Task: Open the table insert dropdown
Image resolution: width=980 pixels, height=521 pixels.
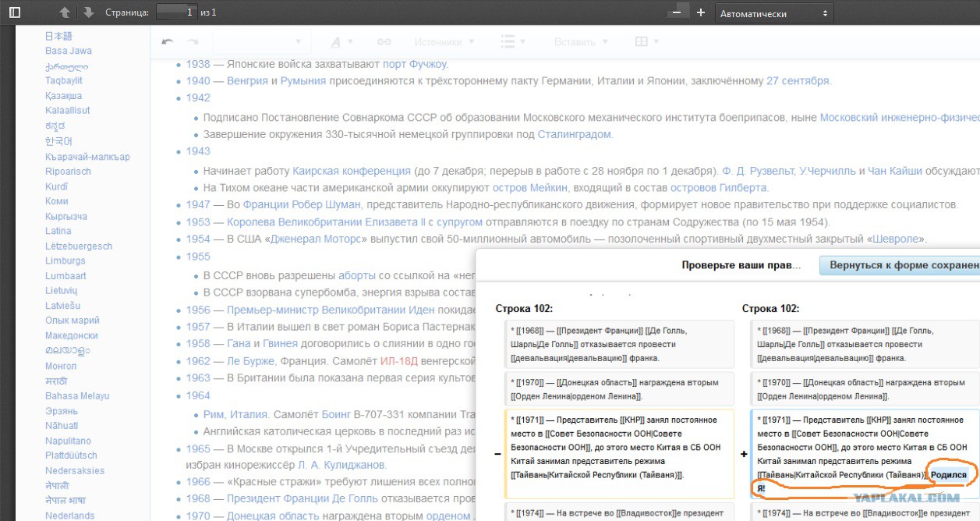Action: (646, 42)
